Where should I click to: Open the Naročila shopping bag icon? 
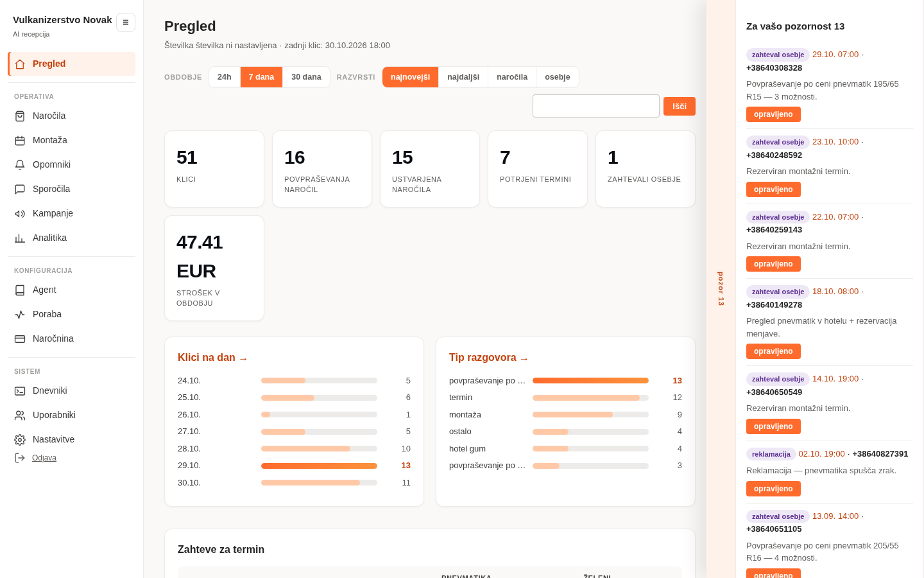point(20,116)
